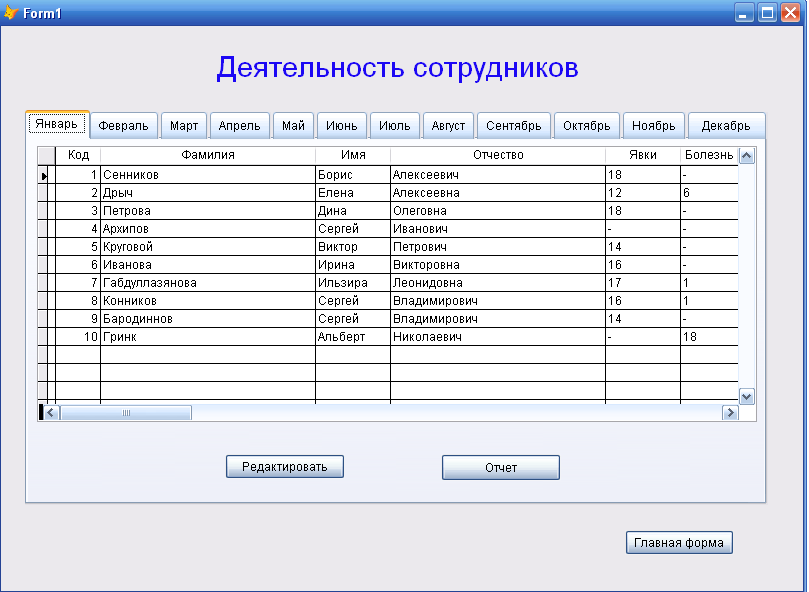Image resolution: width=809 pixels, height=592 pixels.
Task: Click the cell Петрова
Action: pos(208,211)
